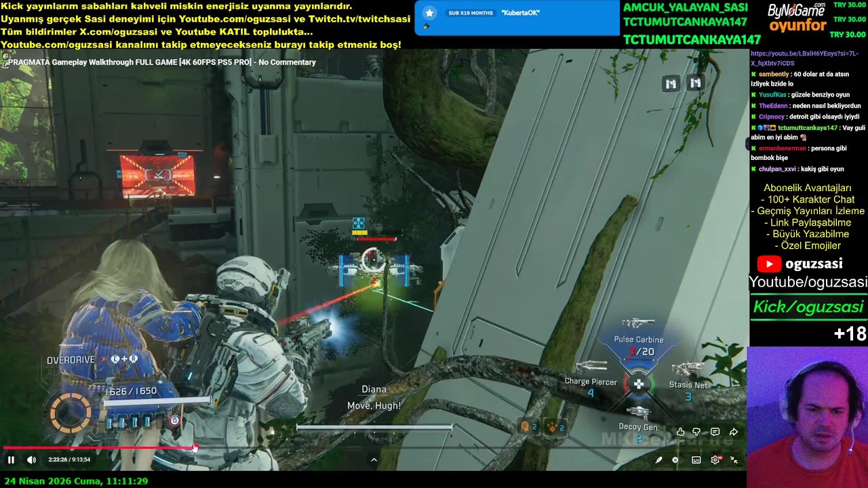Click the Charge Piercer weapon icon
868x488 pixels.
(x=591, y=367)
